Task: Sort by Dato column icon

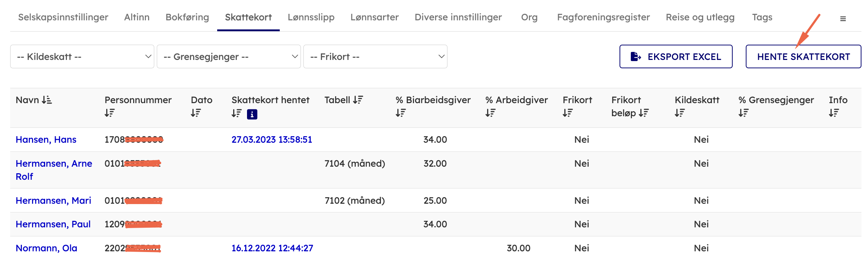Action: [x=196, y=113]
